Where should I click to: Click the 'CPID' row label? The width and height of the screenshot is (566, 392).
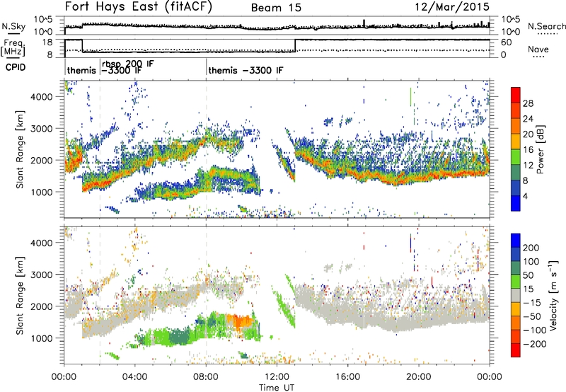[x=16, y=67]
